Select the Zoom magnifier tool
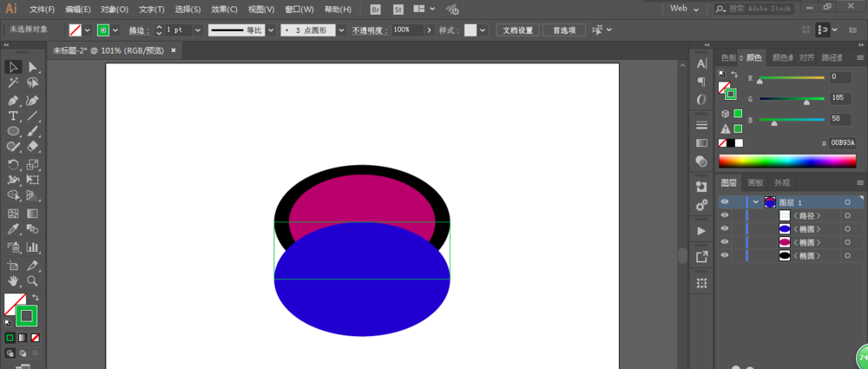 (x=32, y=280)
